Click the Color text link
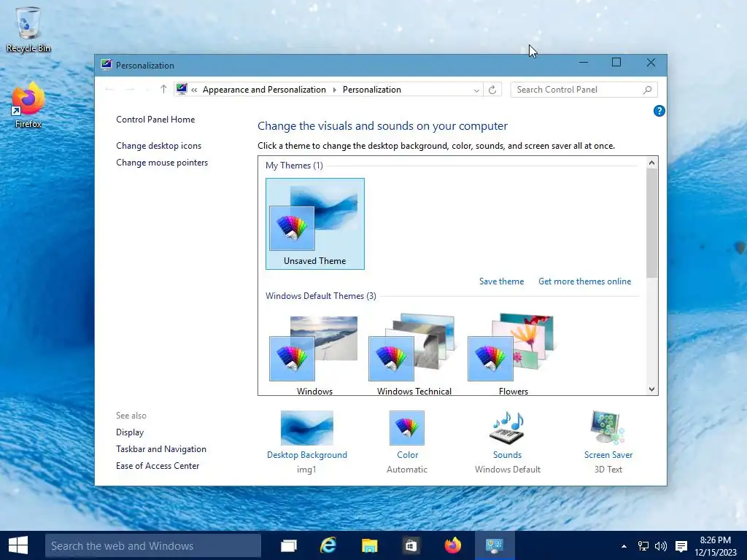Screen dimensions: 747x560 (x=407, y=455)
